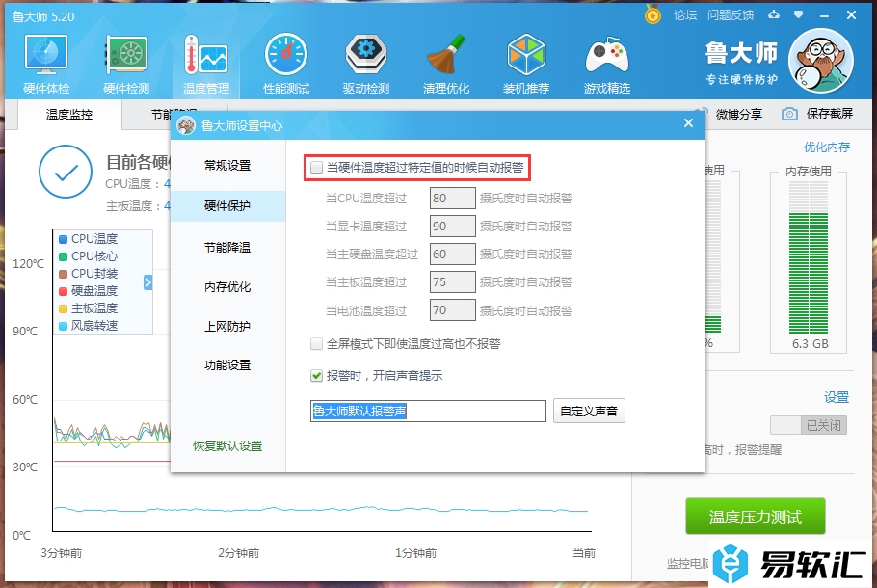The height and width of the screenshot is (588, 877).
Task: Minimize the 鲁大师 main window
Action: pos(824,15)
